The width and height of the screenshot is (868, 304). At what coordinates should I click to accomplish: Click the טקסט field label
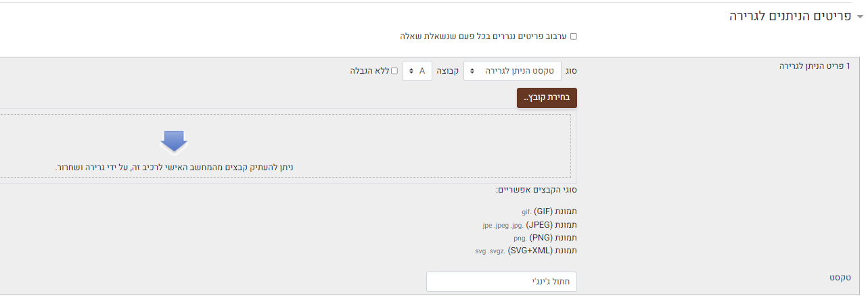pos(840,278)
